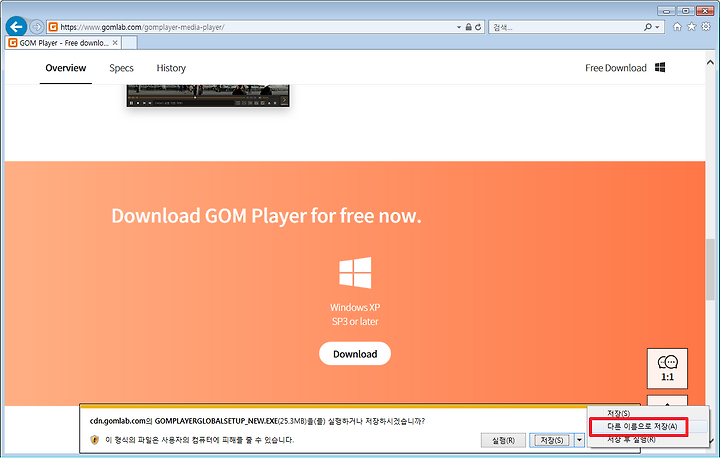Switch to the Overview page tab

click(x=66, y=68)
